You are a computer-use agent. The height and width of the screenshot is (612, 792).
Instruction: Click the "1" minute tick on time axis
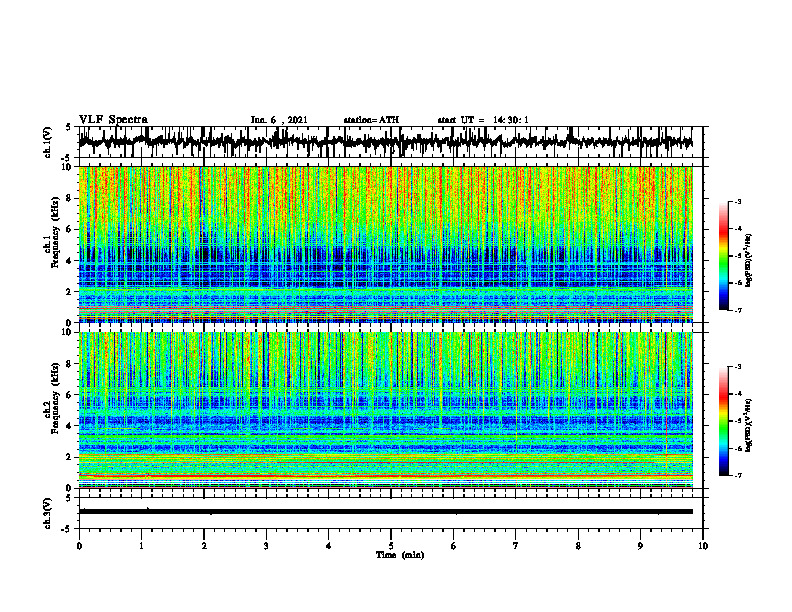(141, 546)
